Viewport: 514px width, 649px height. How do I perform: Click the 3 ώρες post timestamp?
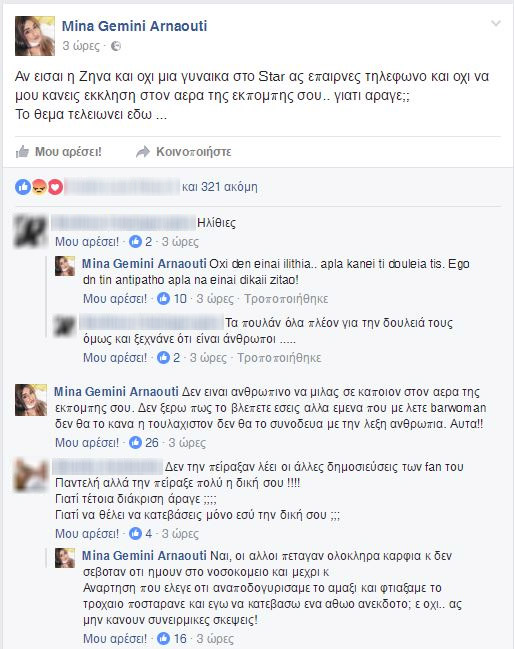pyautogui.click(x=81, y=46)
